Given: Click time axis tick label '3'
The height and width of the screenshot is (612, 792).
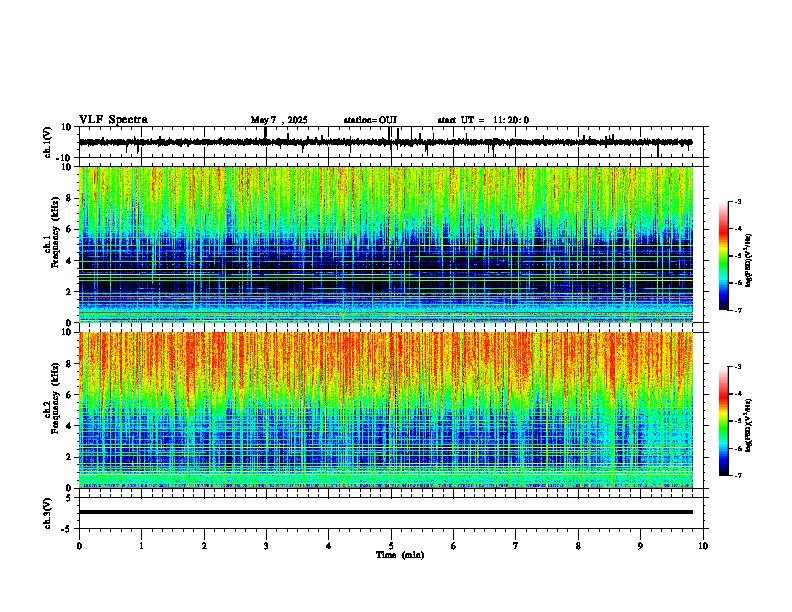Looking at the screenshot, I should [x=266, y=546].
